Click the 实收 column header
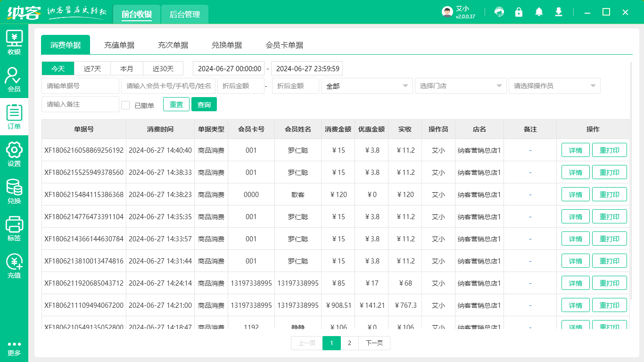The image size is (644, 362). 405,129
